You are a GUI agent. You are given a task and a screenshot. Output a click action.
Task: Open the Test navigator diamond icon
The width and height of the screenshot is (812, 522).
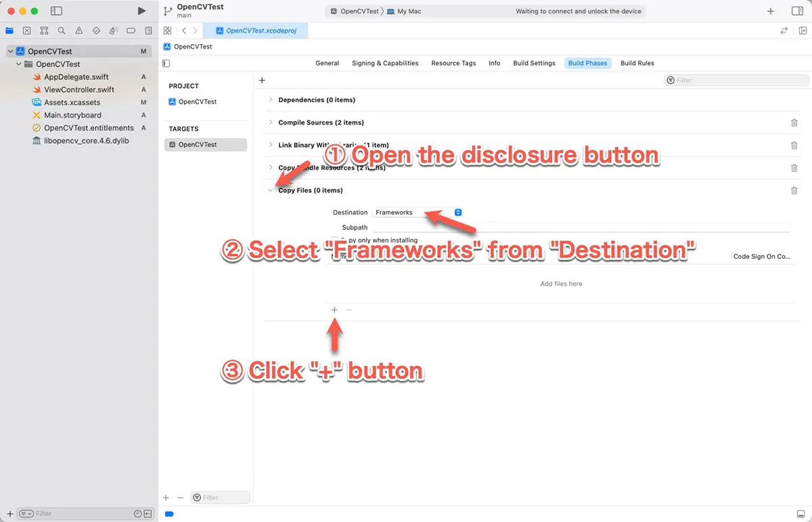(x=96, y=30)
